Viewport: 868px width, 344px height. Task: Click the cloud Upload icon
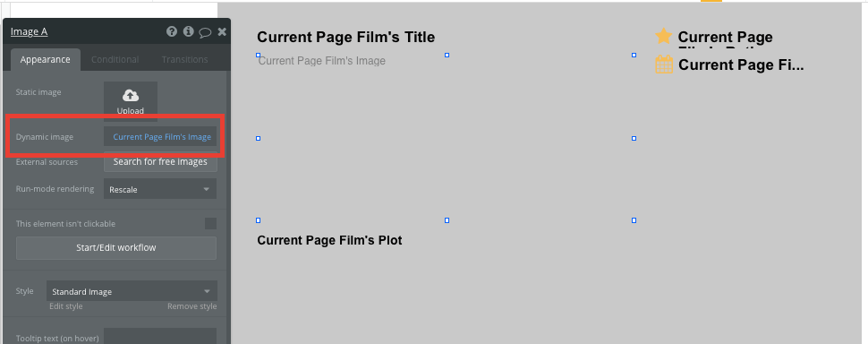[131, 96]
